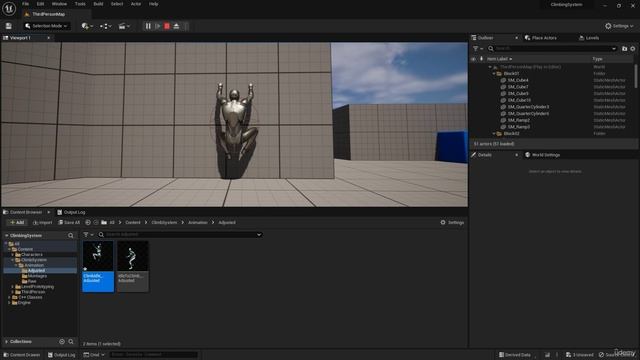This screenshot has width=640, height=360.
Task: Open the Content Browser Settings
Action: pos(452,223)
